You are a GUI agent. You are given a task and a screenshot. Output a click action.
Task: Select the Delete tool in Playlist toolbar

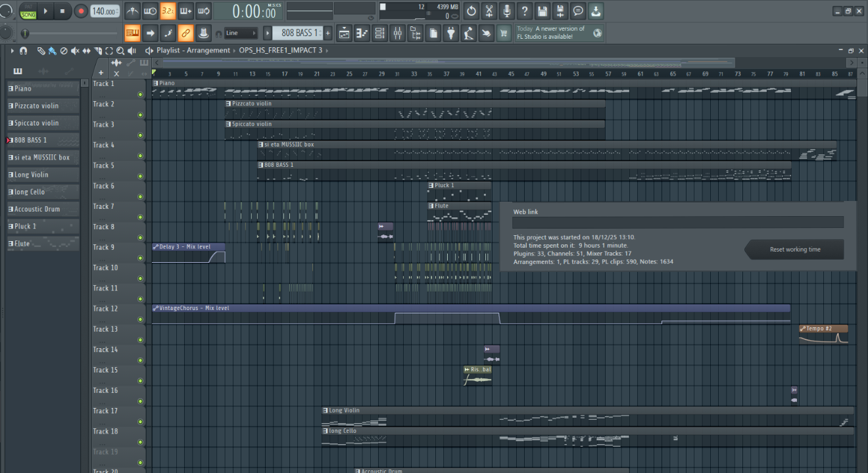pos(64,51)
